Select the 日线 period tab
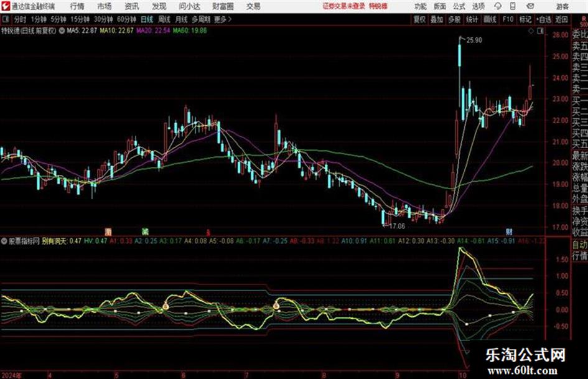 (147, 19)
